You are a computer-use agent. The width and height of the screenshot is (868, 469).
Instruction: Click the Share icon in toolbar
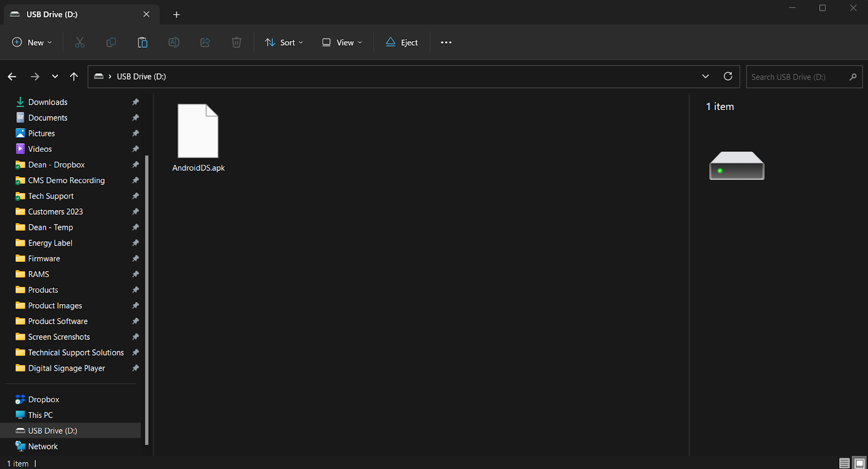click(205, 42)
